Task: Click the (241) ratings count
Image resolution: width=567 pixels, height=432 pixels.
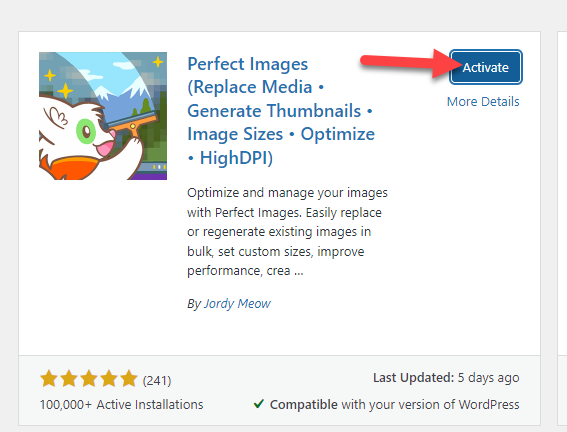Action: click(157, 380)
